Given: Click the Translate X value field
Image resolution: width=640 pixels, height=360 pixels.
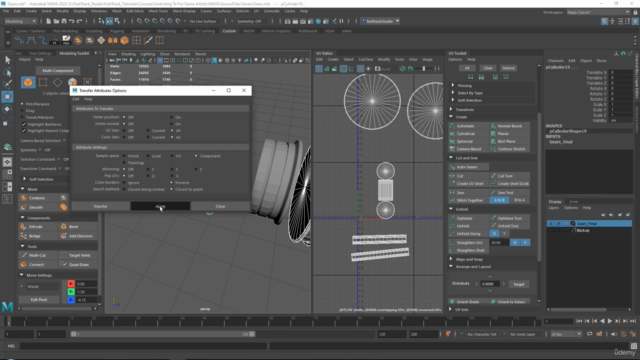Looking at the screenshot, I should click(621, 72).
